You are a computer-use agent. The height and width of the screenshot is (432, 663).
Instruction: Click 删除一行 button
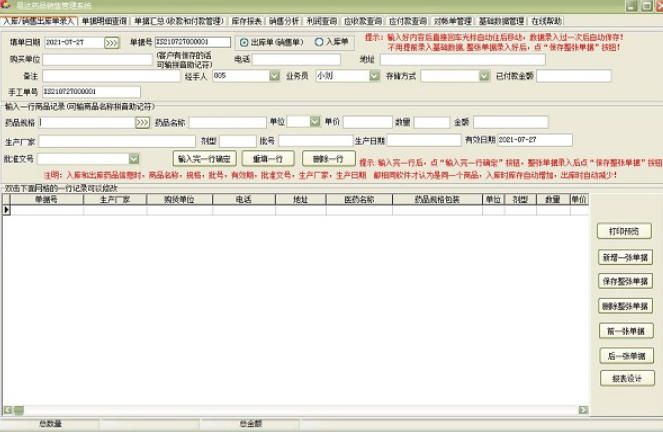coord(329,159)
